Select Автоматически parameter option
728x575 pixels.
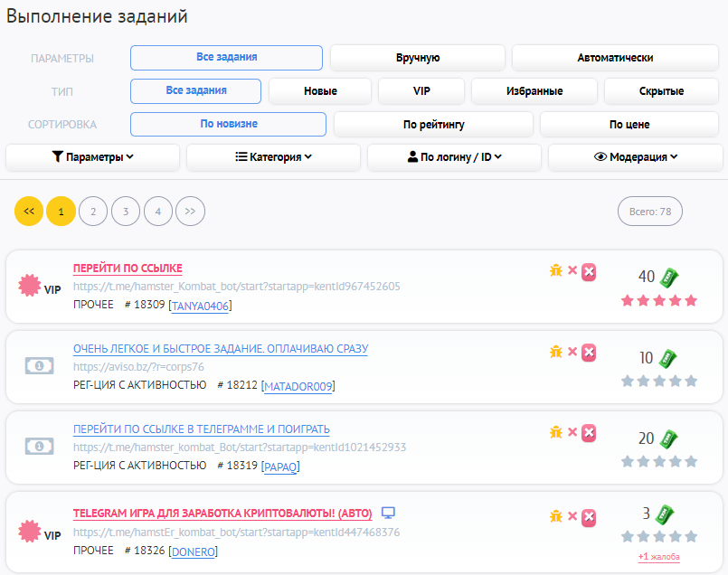(x=615, y=58)
